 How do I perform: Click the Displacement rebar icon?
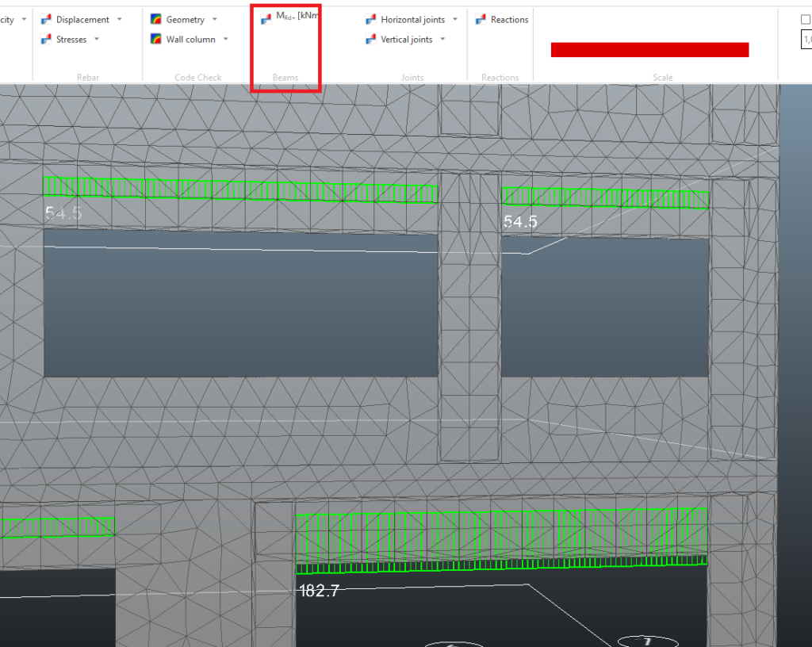46,20
